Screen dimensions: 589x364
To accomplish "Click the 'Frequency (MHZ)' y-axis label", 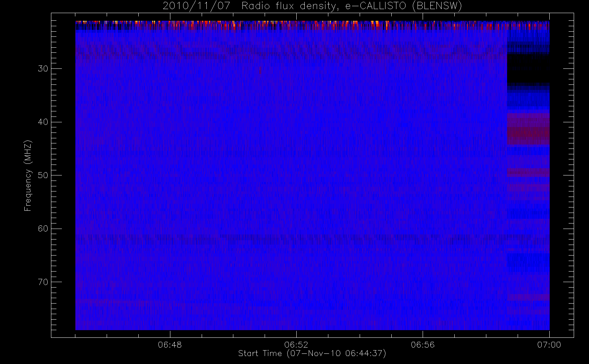I will [x=28, y=175].
